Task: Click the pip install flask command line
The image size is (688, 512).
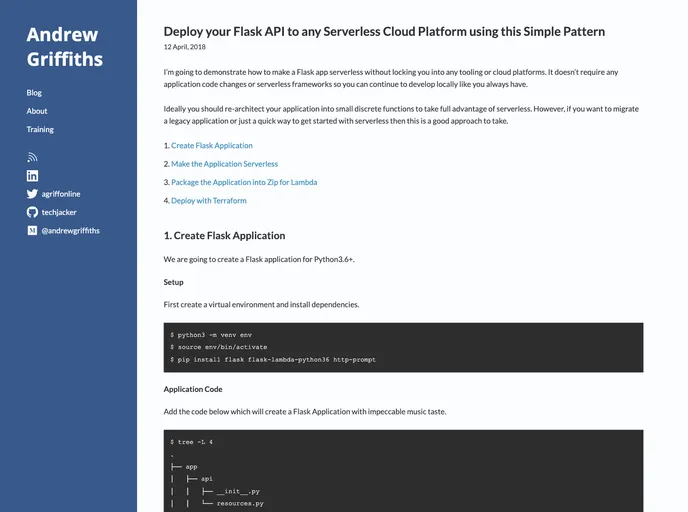Action: (273, 359)
